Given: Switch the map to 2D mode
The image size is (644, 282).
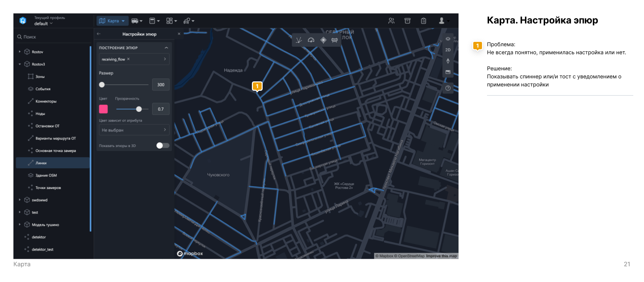Looking at the screenshot, I should click(448, 50).
